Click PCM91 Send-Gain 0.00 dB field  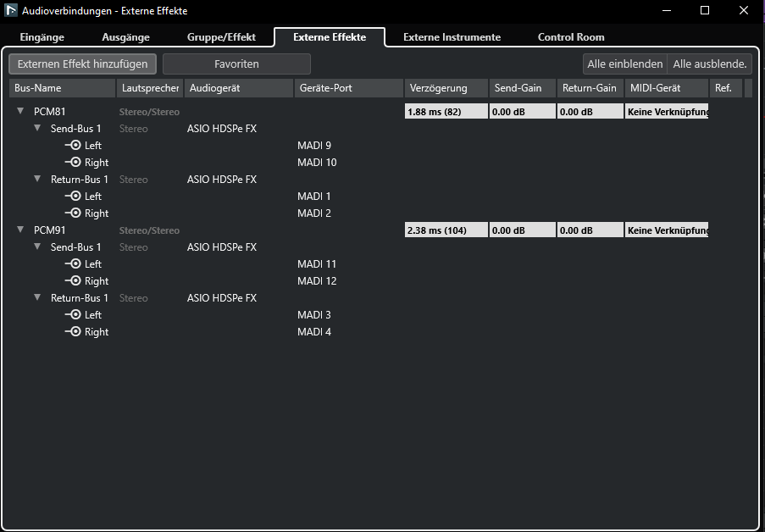coord(522,230)
